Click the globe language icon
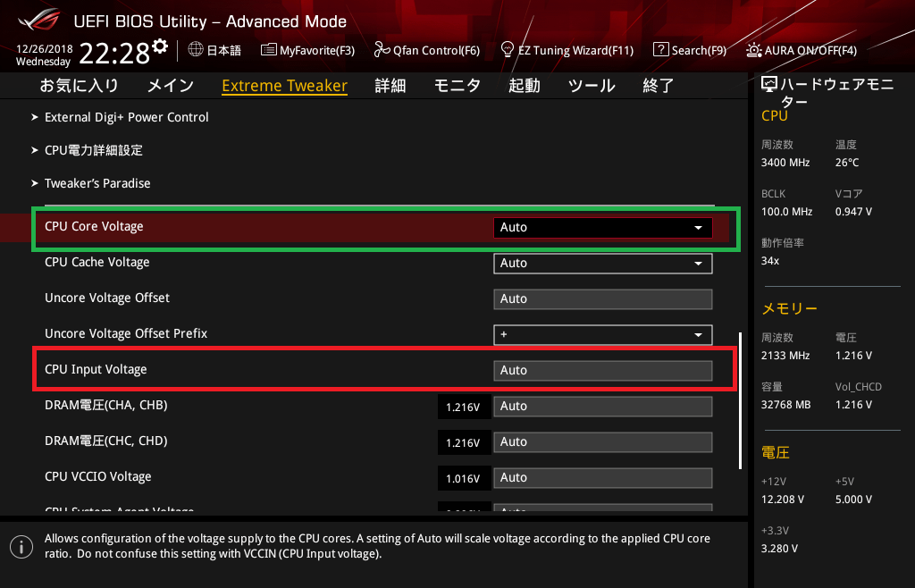The height and width of the screenshot is (588, 915). [196, 49]
